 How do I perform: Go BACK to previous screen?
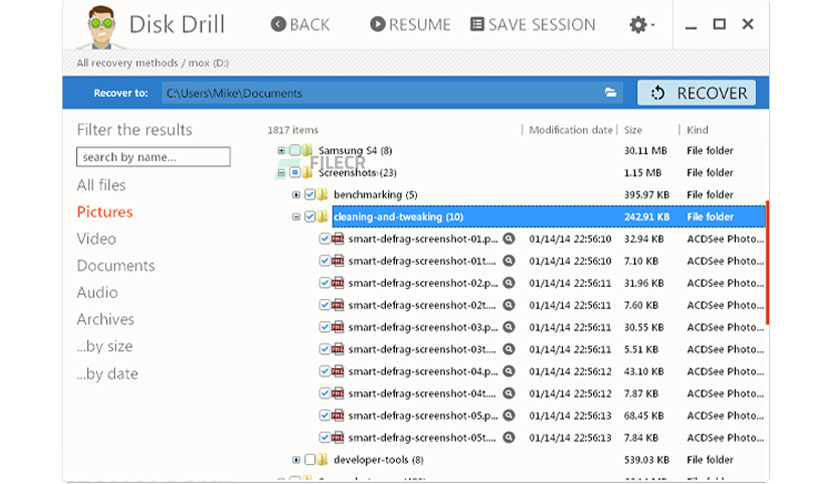pos(300,25)
